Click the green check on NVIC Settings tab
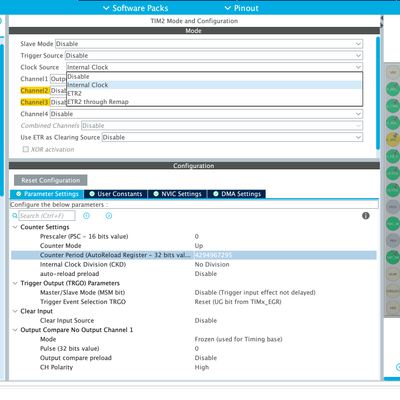This screenshot has height=400, width=400. (x=156, y=194)
